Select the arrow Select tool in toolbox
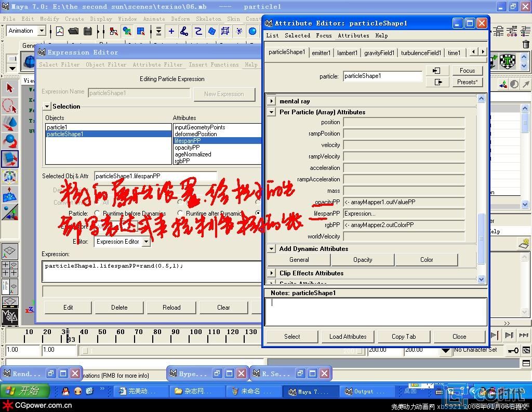 [10, 88]
